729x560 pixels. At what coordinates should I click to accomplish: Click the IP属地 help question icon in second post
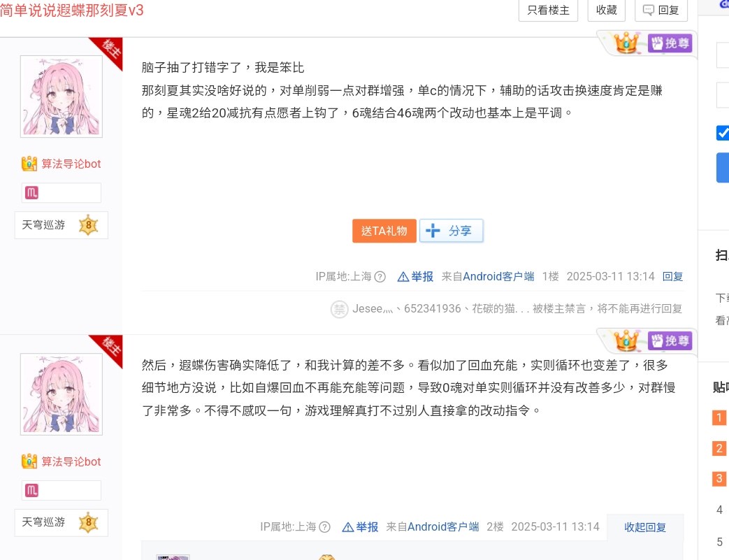[x=324, y=527]
